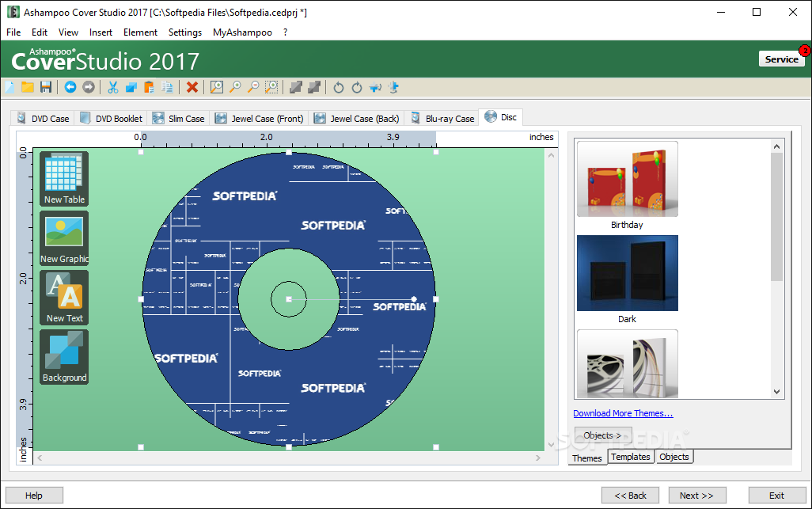Click the Exit button

pyautogui.click(x=777, y=496)
